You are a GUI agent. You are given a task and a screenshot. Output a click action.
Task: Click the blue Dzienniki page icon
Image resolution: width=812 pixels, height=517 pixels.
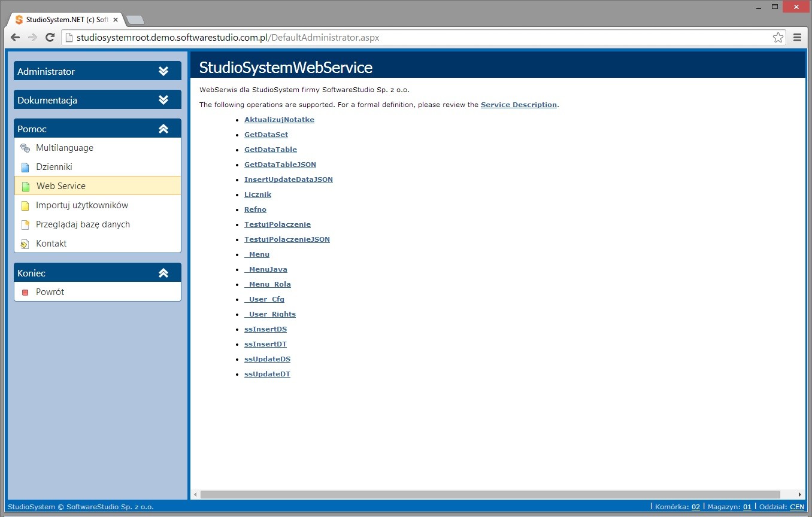tap(25, 168)
